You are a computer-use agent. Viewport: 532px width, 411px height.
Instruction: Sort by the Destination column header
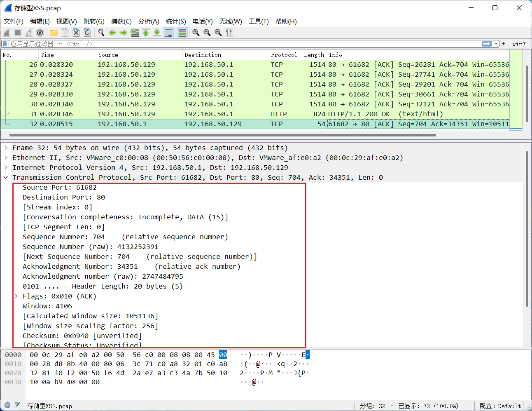(225, 55)
